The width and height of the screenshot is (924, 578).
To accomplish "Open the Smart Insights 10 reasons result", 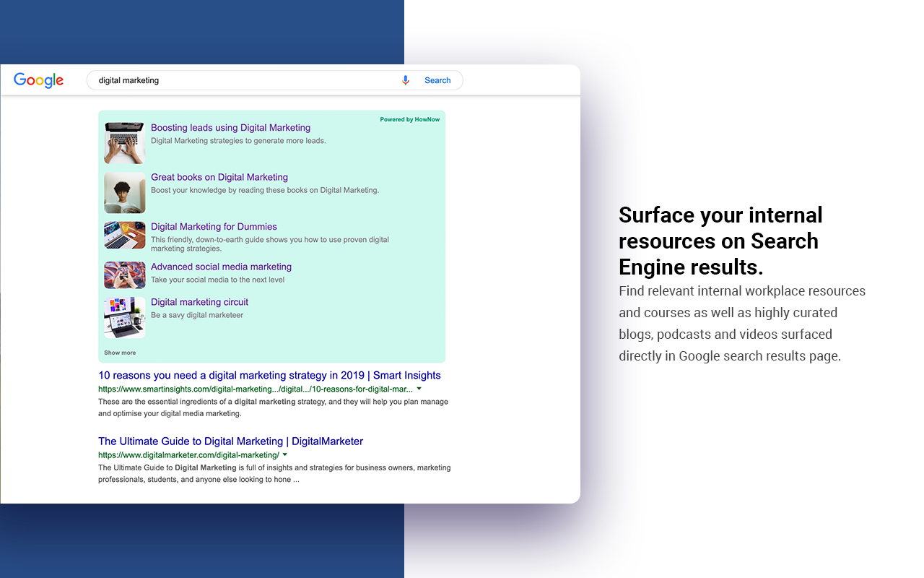I will 269,376.
